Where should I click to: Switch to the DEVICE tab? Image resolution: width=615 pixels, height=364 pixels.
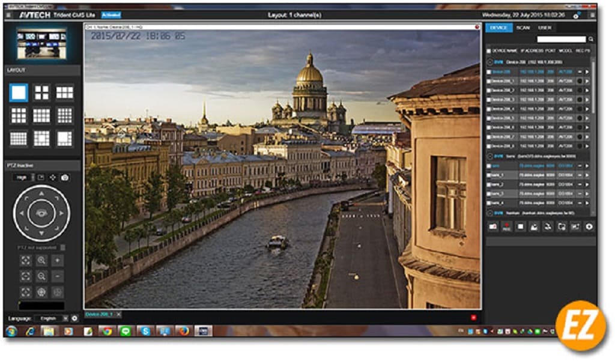coord(498,28)
